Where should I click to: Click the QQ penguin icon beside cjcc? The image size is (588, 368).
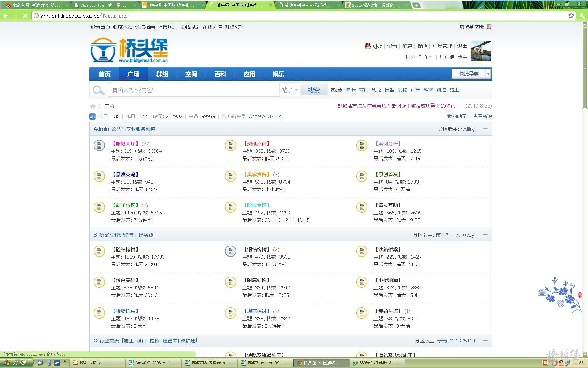[x=367, y=46]
